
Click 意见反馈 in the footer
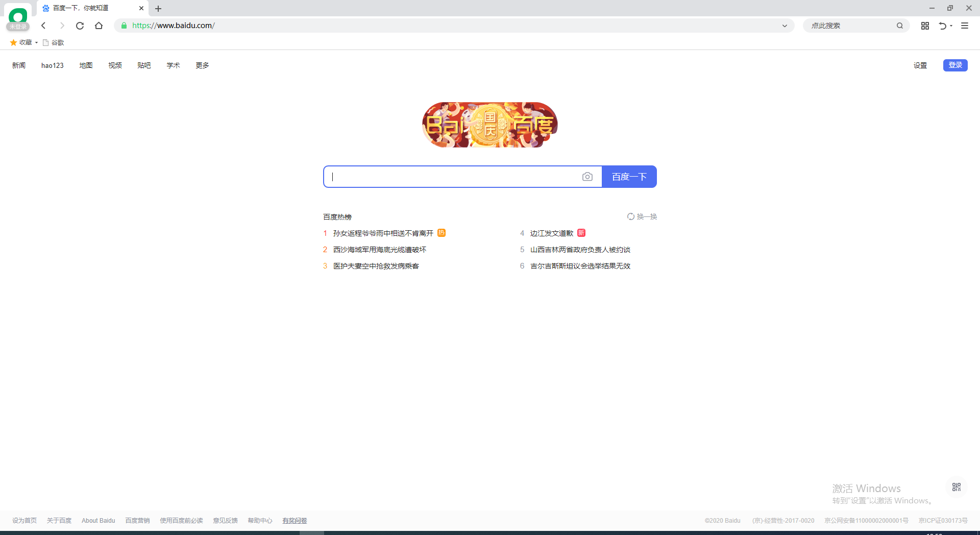pos(225,521)
